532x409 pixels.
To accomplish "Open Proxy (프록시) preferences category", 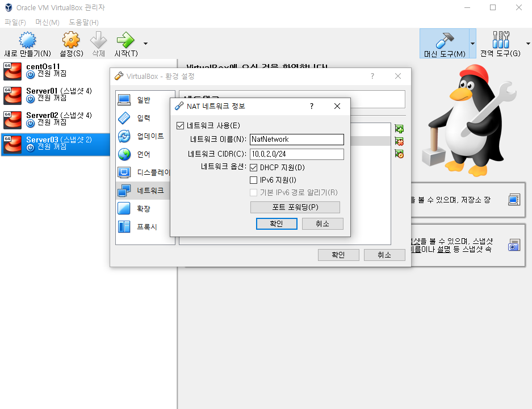I will click(x=143, y=227).
